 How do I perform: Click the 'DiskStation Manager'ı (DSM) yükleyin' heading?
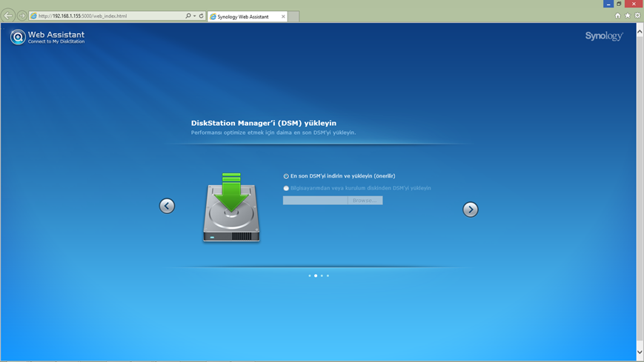[264, 123]
